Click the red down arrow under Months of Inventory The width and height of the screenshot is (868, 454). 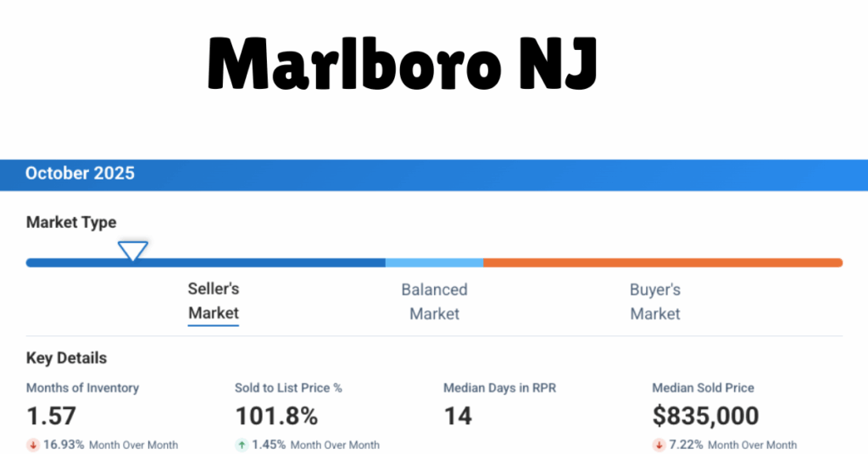tap(32, 445)
